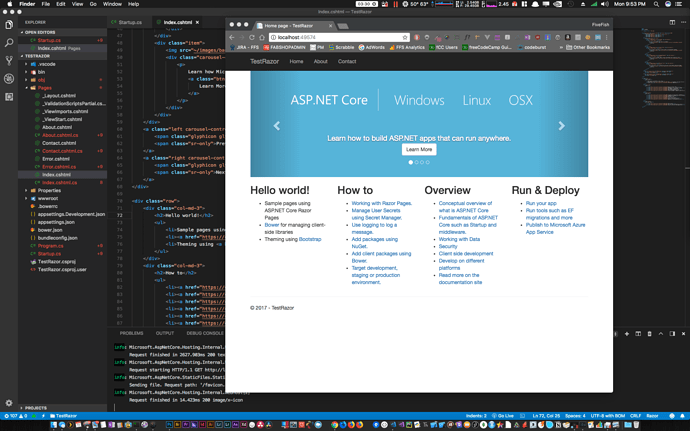The height and width of the screenshot is (431, 690).
Task: Click the Chrome address bar showing localhost
Action: point(339,37)
